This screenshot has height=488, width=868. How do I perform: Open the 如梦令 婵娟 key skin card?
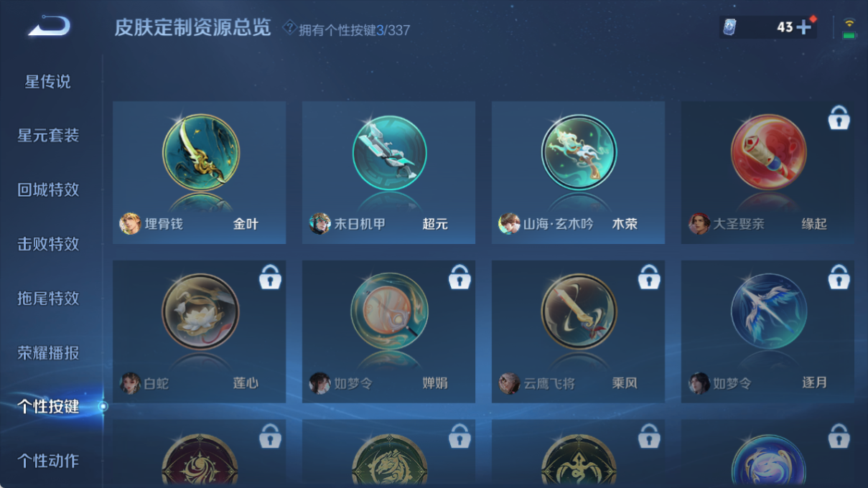[388, 332]
